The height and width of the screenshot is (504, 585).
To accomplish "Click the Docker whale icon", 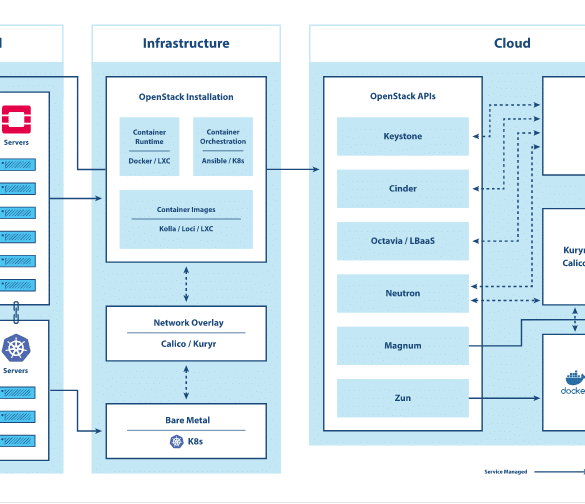I will (x=575, y=378).
